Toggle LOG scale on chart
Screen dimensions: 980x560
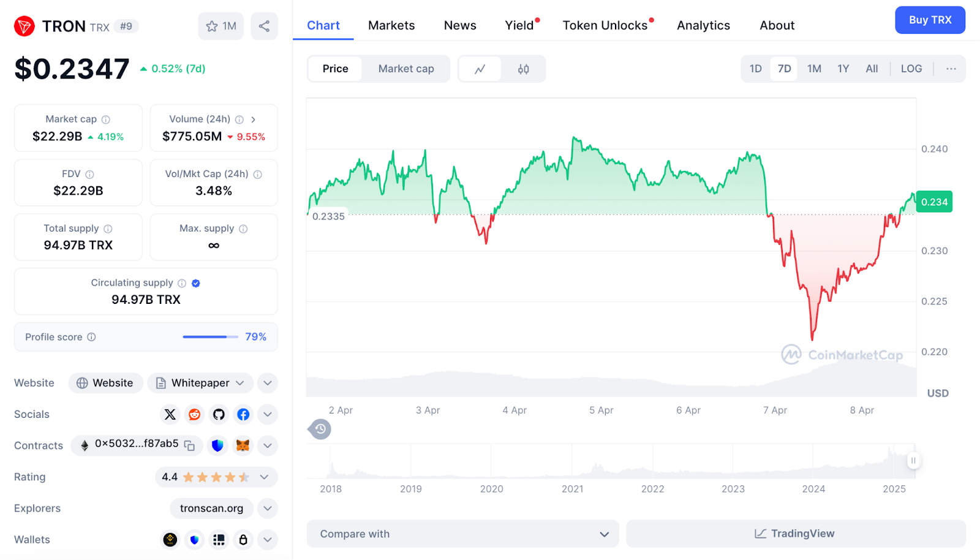(911, 69)
